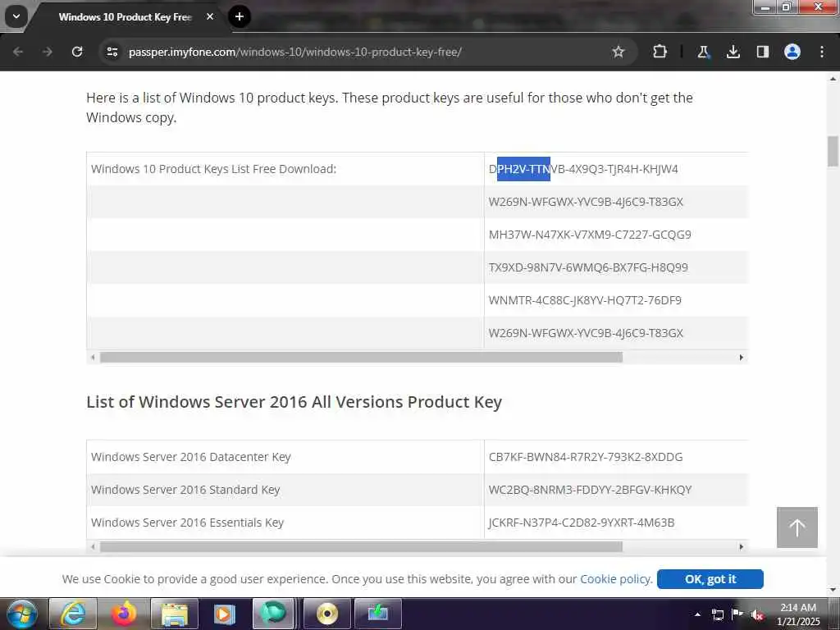Click the page scrollbar down arrow
The width and height of the screenshot is (840, 630).
pyautogui.click(x=833, y=590)
